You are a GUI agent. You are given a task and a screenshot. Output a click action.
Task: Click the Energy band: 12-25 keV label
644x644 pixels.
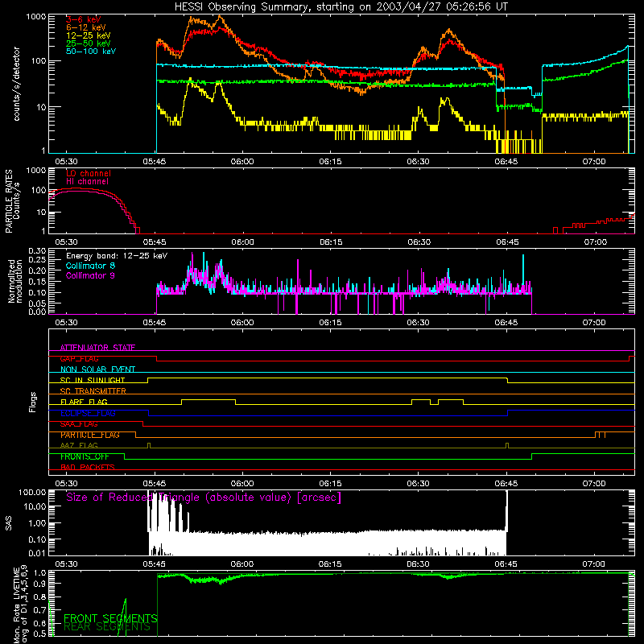pyautogui.click(x=117, y=256)
